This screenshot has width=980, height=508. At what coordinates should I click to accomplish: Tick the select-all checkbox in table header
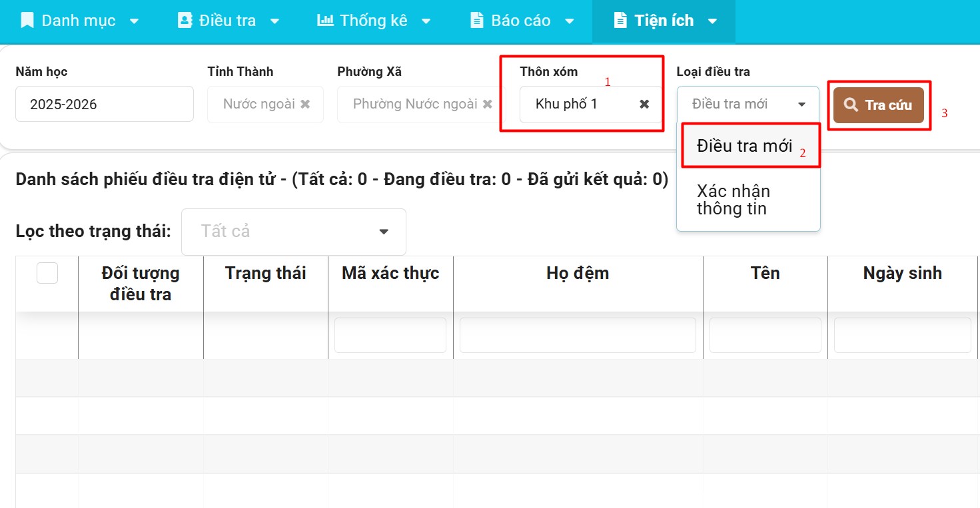47,273
